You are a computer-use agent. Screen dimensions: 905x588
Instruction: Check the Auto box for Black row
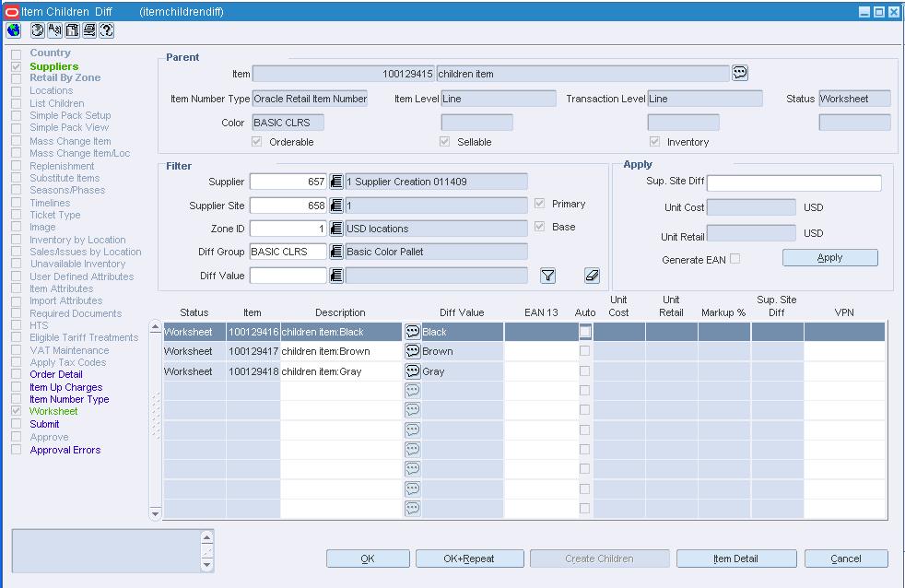click(x=584, y=332)
